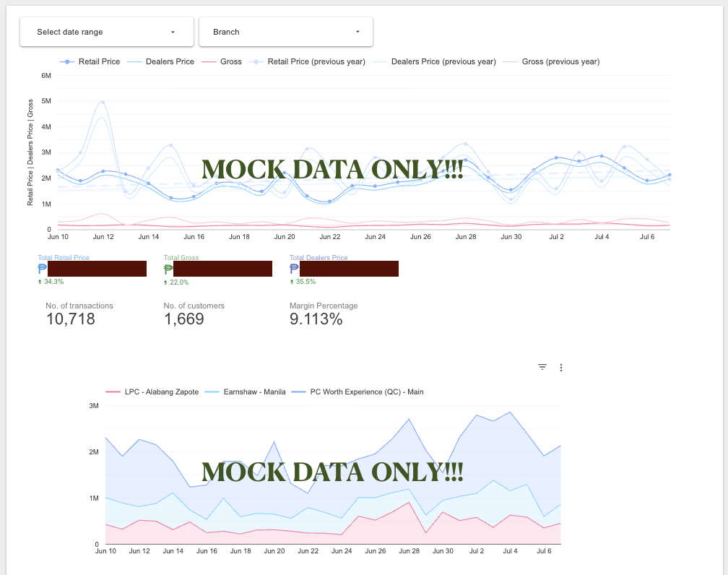Toggle Gross (previous year) legend
This screenshot has height=575, width=728.
point(552,62)
